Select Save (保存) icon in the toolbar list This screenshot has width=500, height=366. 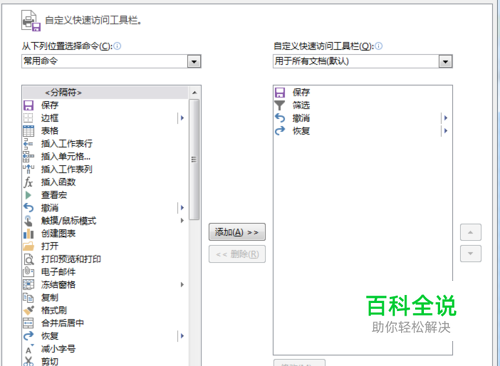280,92
